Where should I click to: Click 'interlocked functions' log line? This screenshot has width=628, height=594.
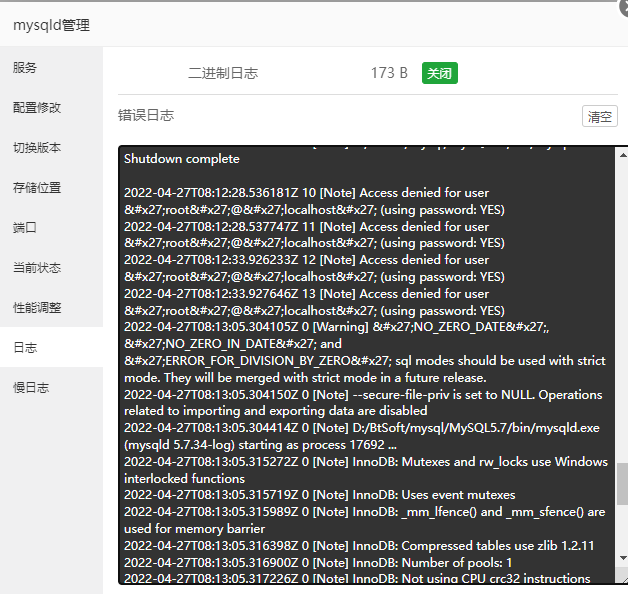[x=184, y=479]
